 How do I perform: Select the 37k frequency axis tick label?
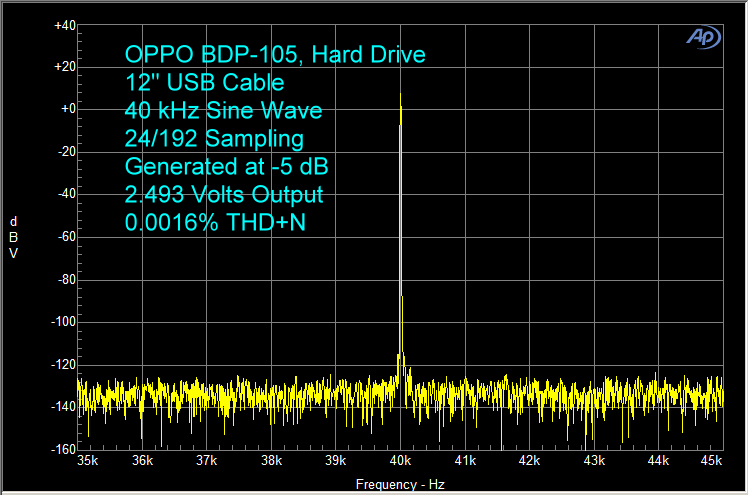tap(207, 461)
